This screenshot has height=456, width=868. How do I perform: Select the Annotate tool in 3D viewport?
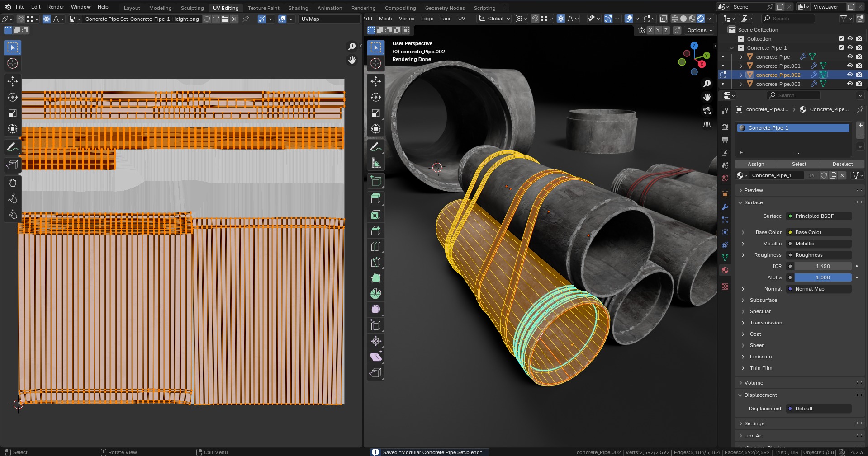[x=376, y=147]
